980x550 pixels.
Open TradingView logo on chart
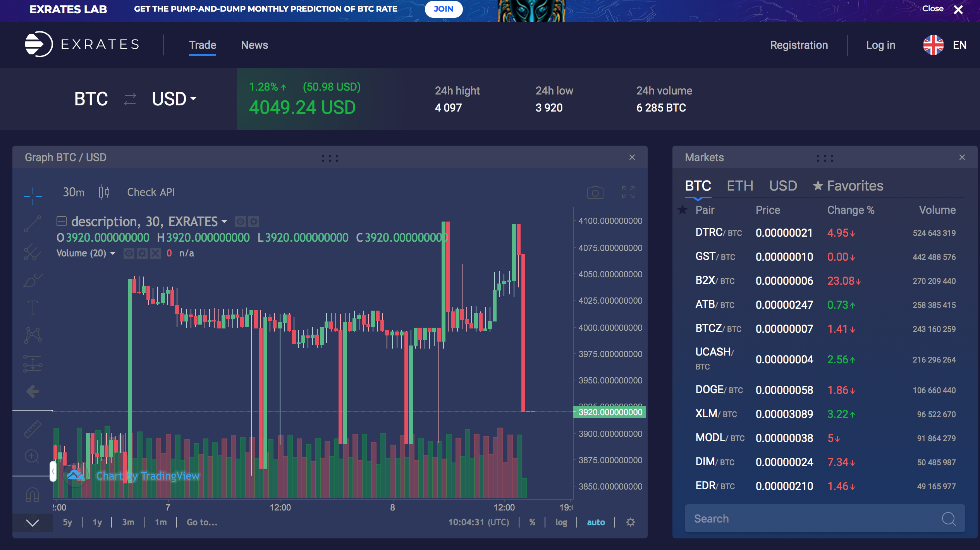(76, 475)
